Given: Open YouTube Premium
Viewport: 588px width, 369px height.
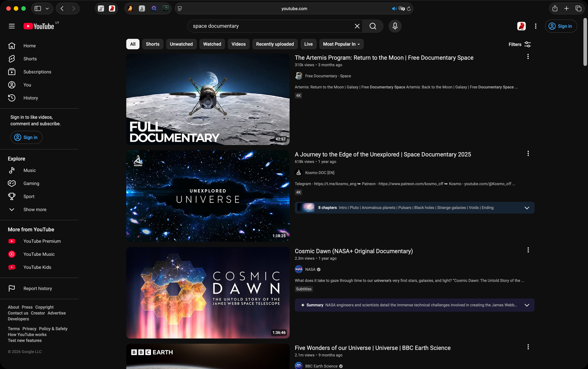Looking at the screenshot, I should pos(39,241).
